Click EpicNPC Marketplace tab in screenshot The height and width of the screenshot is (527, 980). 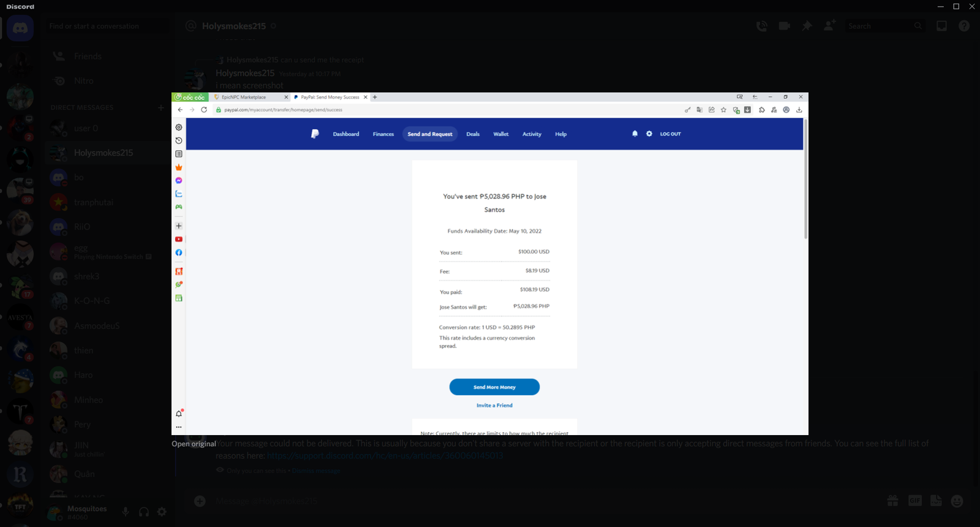[x=250, y=97]
